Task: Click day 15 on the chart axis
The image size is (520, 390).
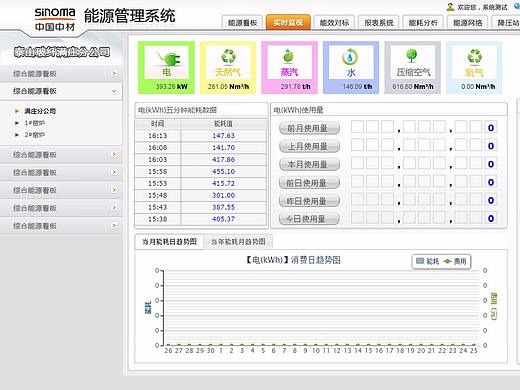Action: pyautogui.click(x=368, y=351)
